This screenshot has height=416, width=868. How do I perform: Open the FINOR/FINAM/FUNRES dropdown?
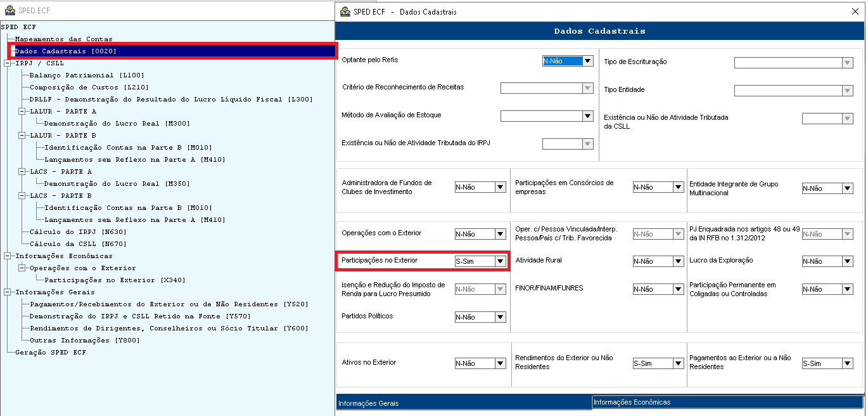pyautogui.click(x=678, y=289)
